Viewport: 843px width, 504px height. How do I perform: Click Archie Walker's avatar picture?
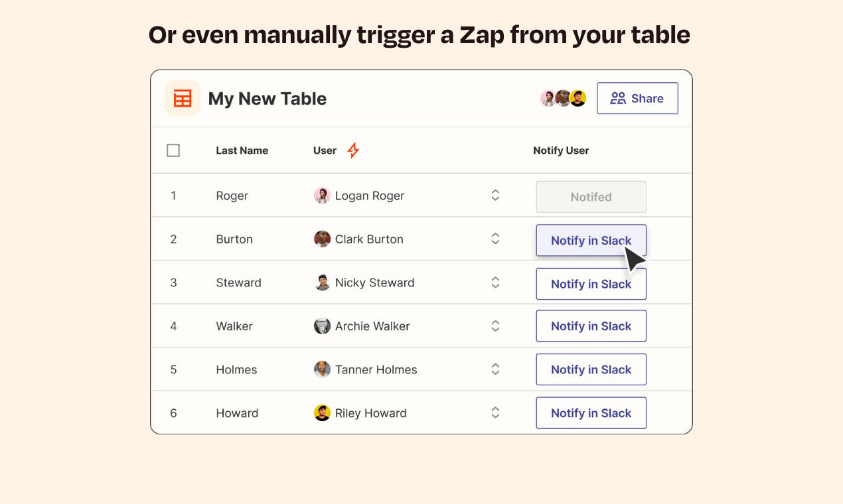pos(322,326)
